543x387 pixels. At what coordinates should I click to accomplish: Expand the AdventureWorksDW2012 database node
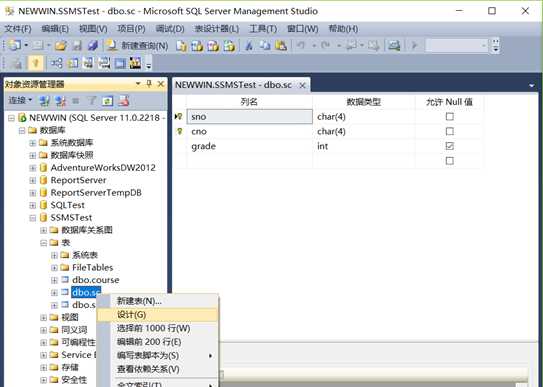[x=33, y=168]
